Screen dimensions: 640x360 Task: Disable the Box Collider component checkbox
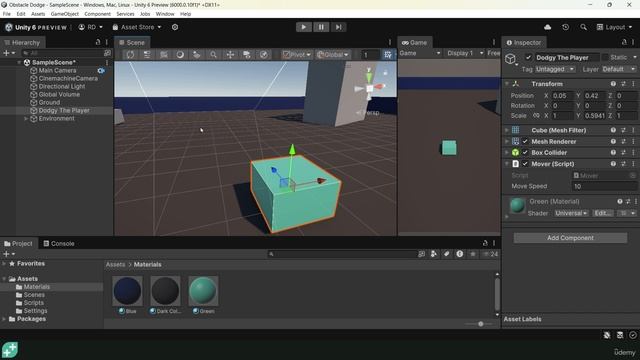click(525, 153)
